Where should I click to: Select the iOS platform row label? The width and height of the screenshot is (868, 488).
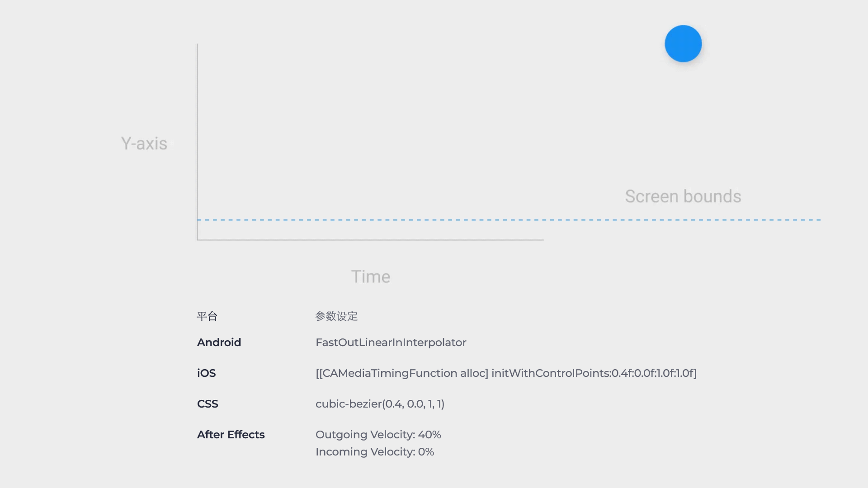tap(206, 373)
